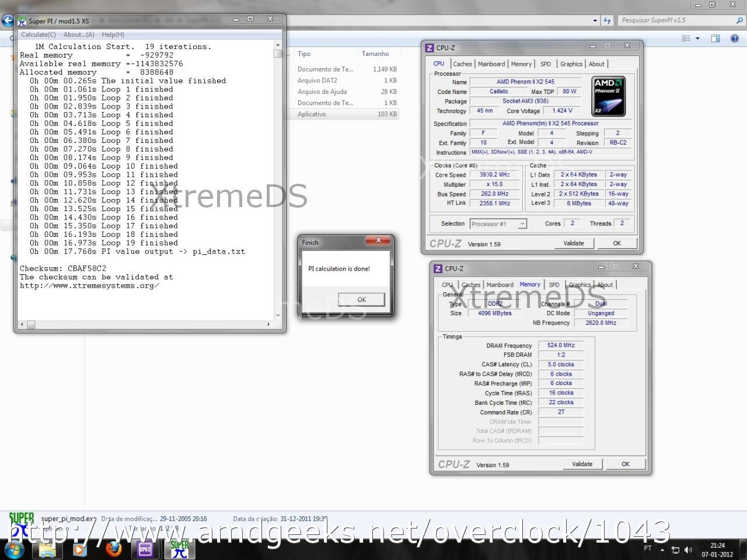Open the SPD tab in upper CPU-Z window
This screenshot has height=560, width=747.
[546, 64]
